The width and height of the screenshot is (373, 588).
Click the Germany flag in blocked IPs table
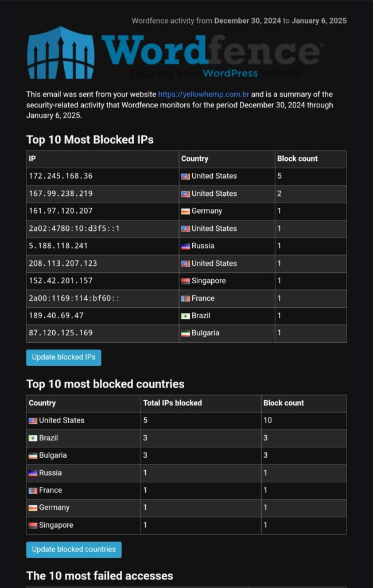coord(185,211)
